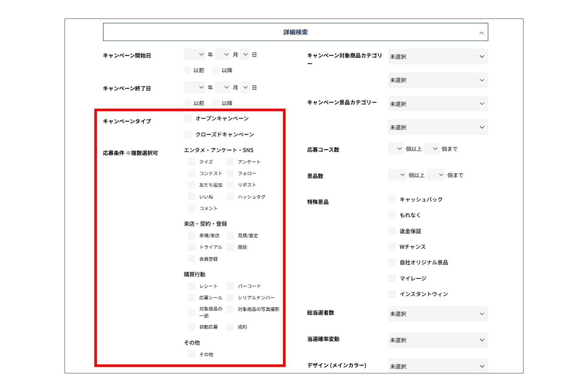This screenshot has width=588, height=392.
Task: Select the フォロー condition
Action: point(230,173)
